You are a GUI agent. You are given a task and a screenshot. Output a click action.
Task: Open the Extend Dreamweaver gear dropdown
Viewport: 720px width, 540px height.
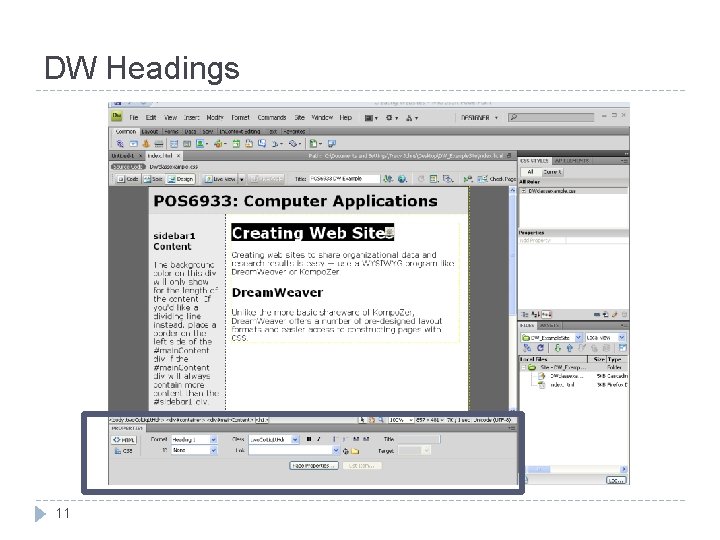coord(391,118)
